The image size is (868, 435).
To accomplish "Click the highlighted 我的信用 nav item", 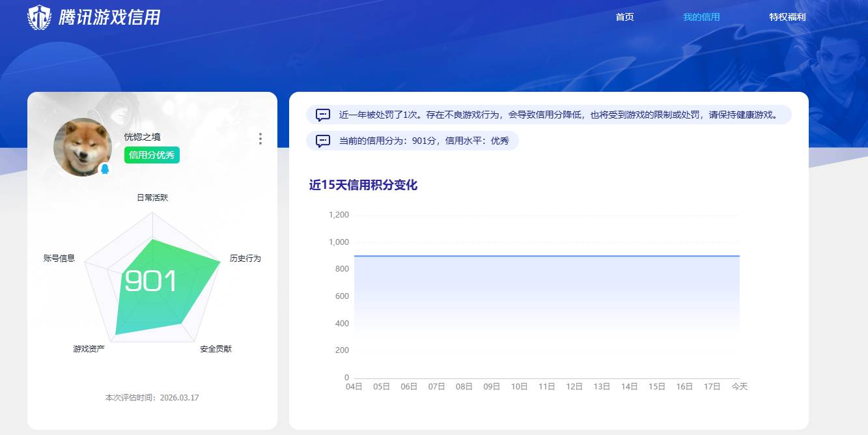I will pos(700,17).
